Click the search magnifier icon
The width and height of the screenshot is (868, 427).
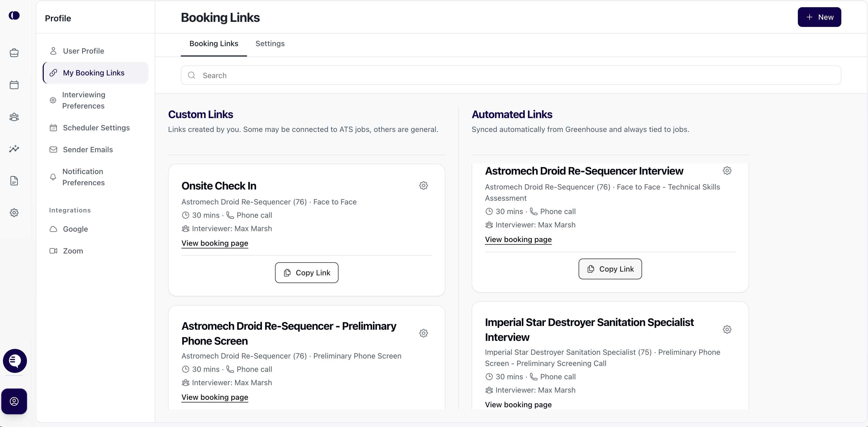pos(191,75)
